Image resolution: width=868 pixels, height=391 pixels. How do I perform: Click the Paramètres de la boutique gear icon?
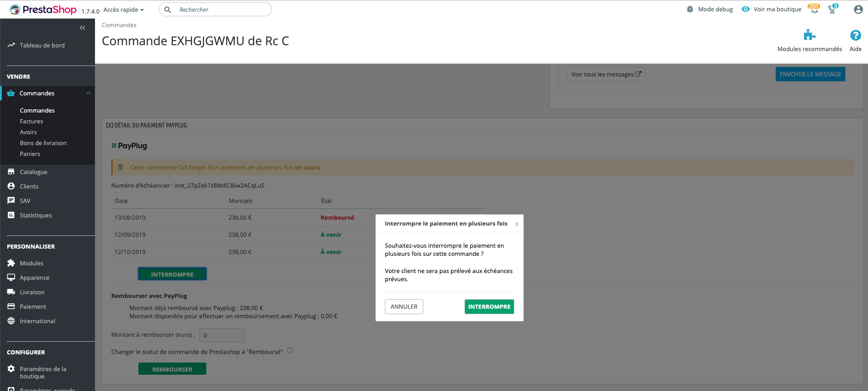[11, 369]
